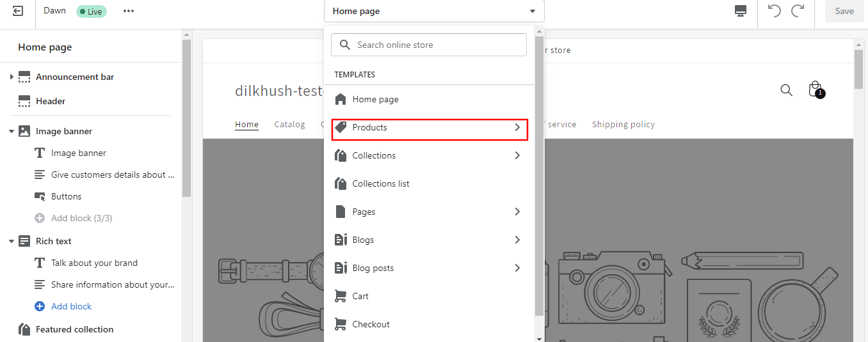Click the blue plus Add block icon
868x342 pixels.
click(x=39, y=306)
